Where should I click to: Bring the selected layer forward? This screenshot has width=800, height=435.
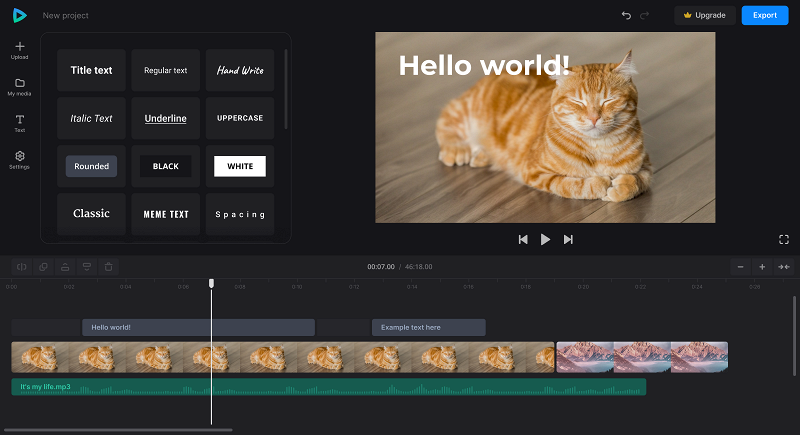(65, 267)
